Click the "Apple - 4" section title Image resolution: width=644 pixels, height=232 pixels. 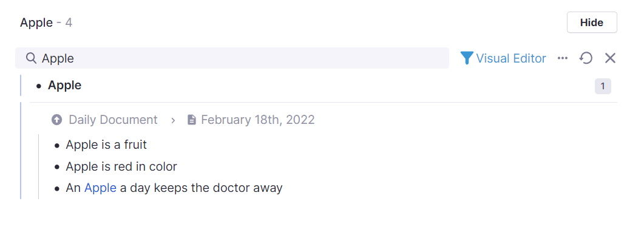point(46,22)
